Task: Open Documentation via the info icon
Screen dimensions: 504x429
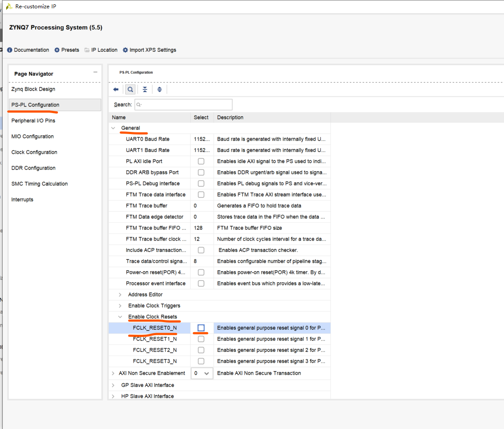Action: pyautogui.click(x=10, y=50)
